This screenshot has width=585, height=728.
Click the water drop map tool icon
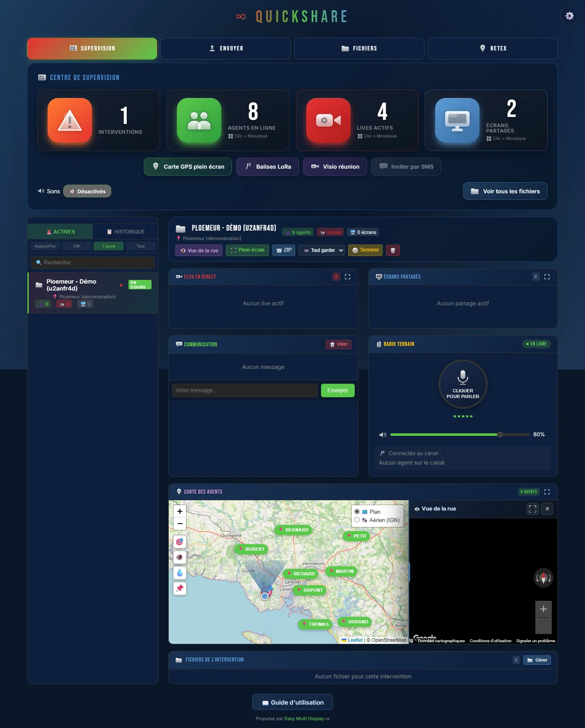[180, 573]
